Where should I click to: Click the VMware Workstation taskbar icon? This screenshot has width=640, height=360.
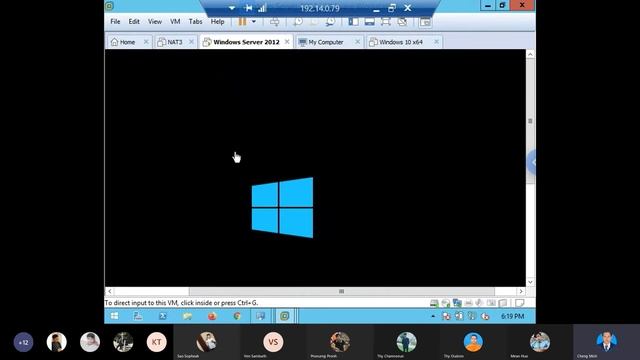click(284, 316)
